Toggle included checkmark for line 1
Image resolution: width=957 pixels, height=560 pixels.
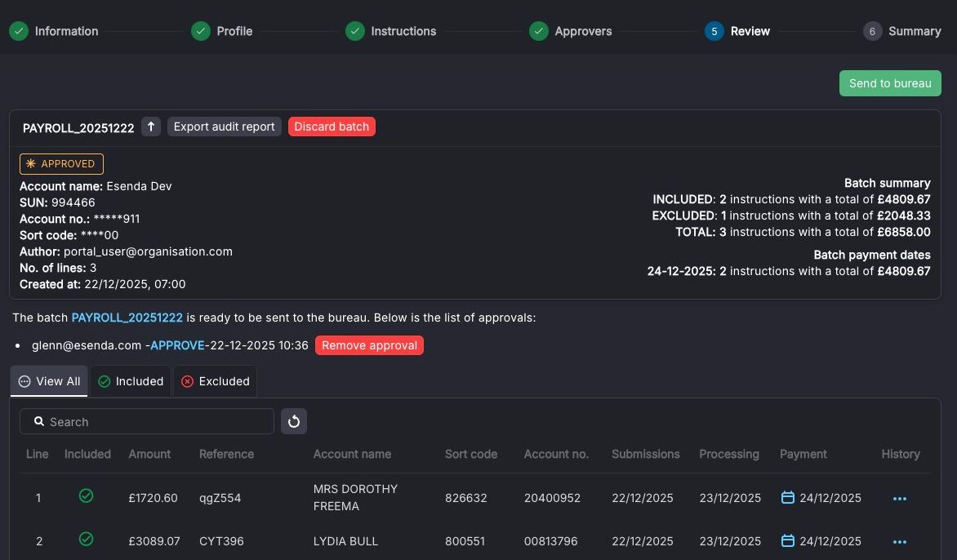(86, 496)
